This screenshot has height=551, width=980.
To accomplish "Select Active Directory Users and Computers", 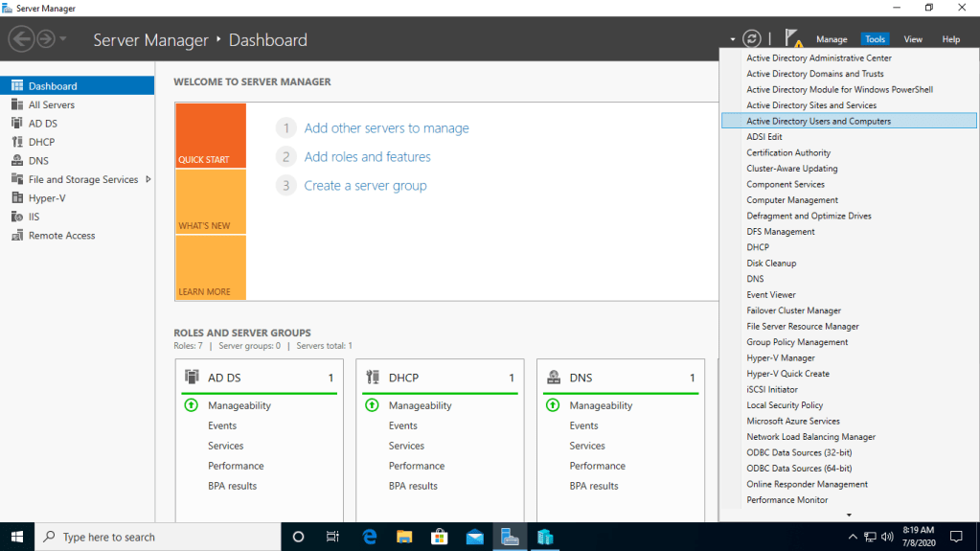I will pos(818,122).
